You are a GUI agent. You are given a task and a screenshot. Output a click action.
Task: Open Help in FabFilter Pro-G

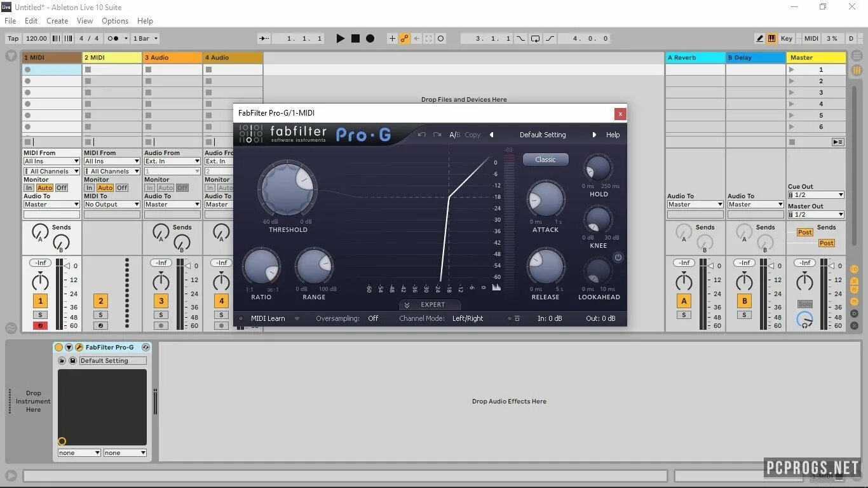point(613,135)
